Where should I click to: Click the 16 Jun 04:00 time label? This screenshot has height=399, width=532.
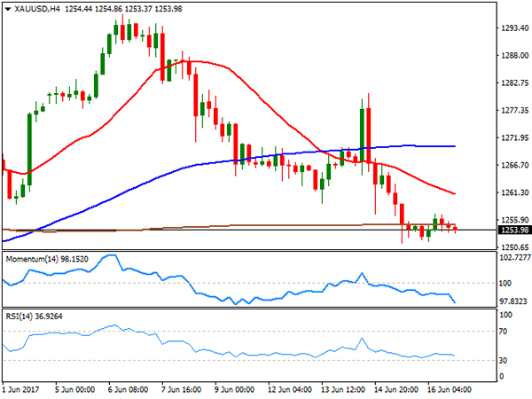coord(450,389)
